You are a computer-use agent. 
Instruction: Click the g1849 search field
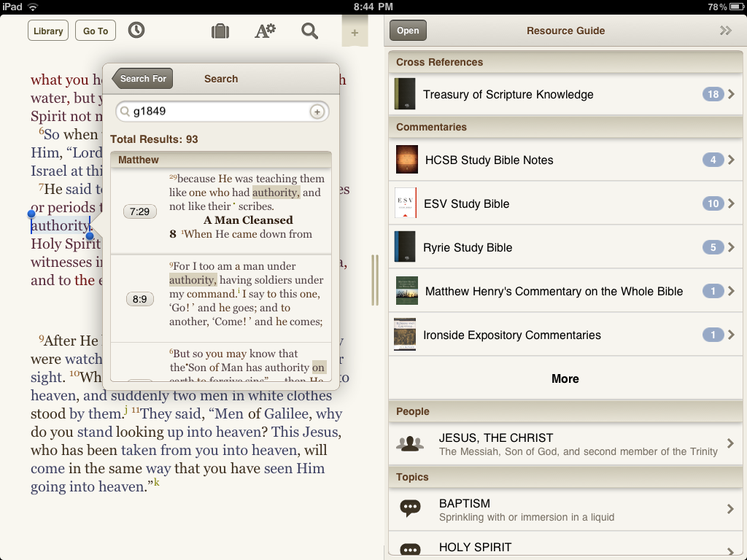[222, 112]
